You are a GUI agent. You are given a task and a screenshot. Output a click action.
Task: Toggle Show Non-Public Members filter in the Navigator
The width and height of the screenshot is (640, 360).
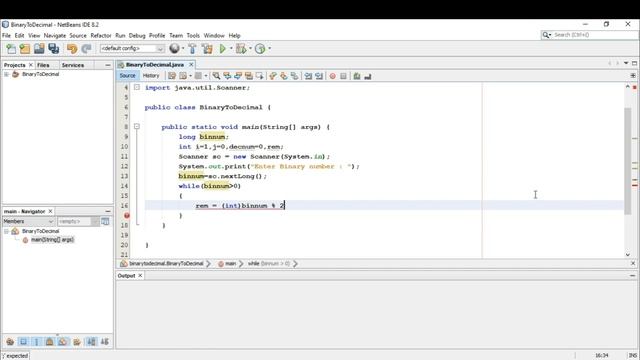click(49, 342)
